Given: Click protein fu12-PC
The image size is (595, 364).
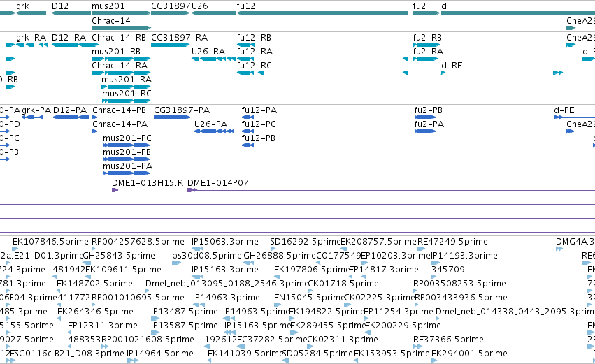Looking at the screenshot, I should coord(259,124).
